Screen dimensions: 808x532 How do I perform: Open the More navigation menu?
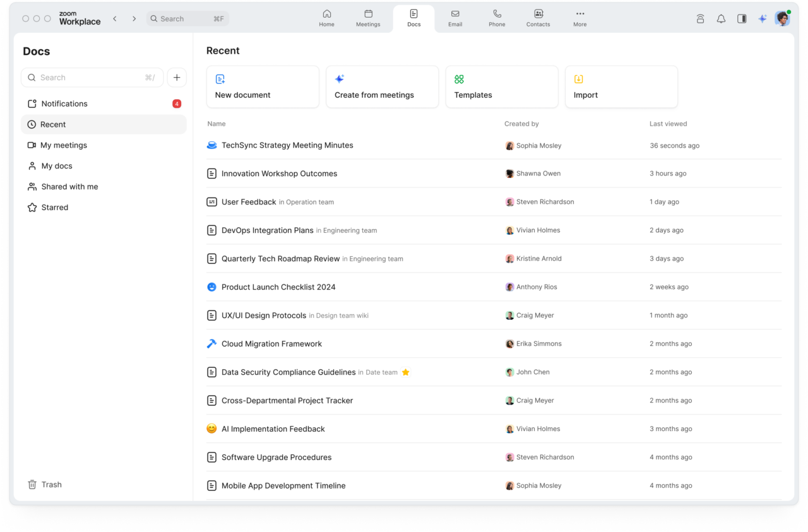tap(579, 18)
